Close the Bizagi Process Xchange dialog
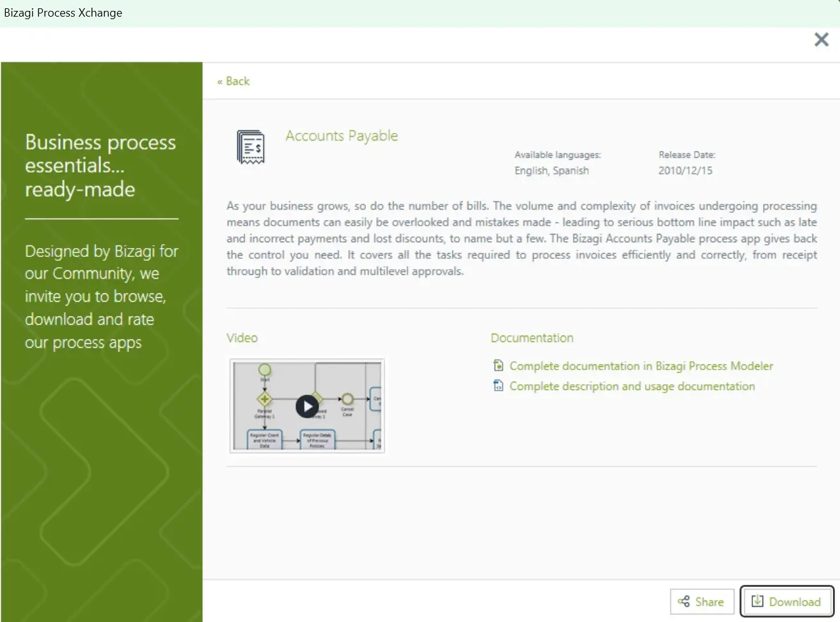840x622 pixels. [x=821, y=40]
